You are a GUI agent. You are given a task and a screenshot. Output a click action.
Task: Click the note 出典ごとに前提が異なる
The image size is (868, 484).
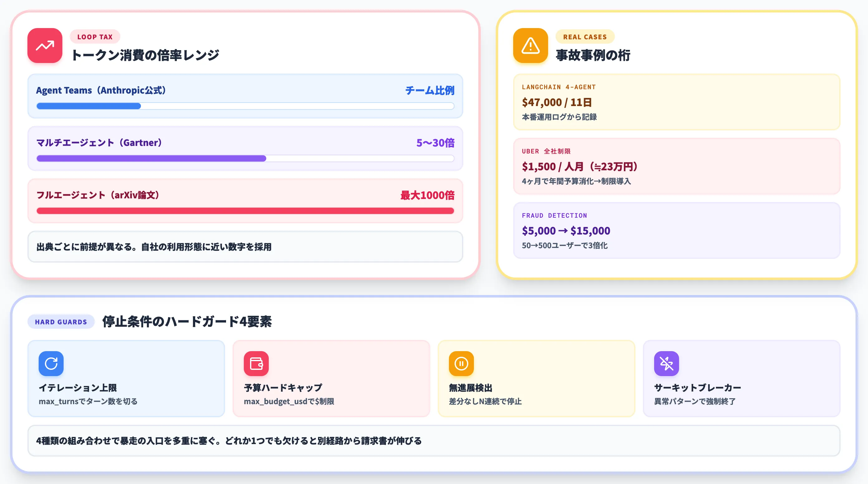pos(154,247)
